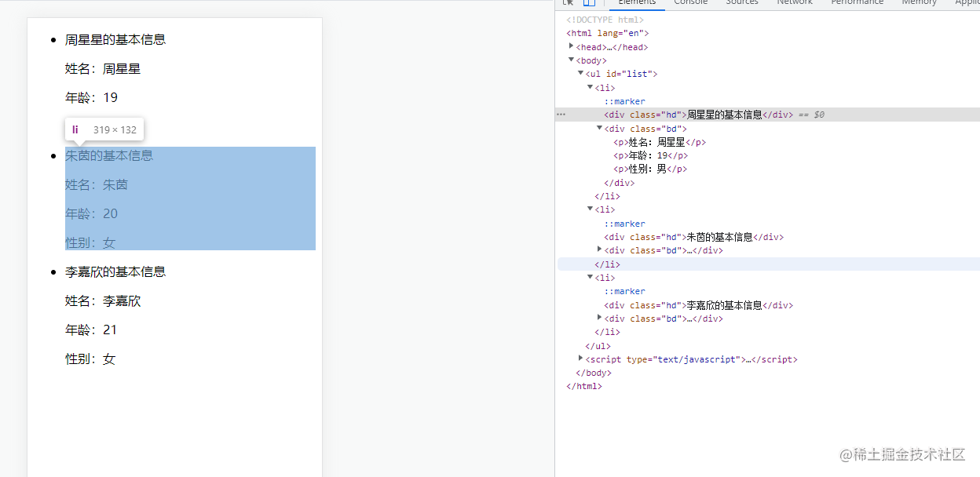Collapse the li containing 周星星 div

(x=591, y=87)
